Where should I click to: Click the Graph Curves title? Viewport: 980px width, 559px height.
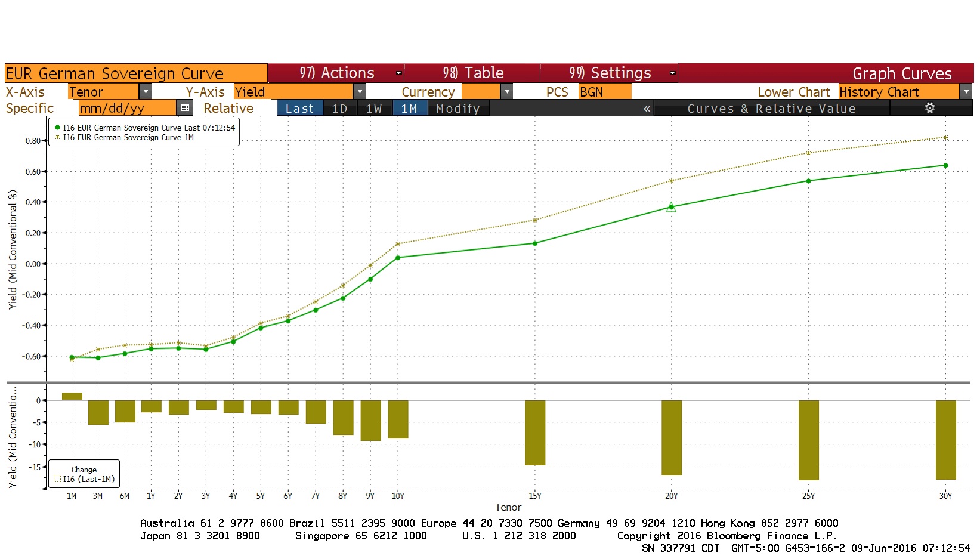pos(902,73)
